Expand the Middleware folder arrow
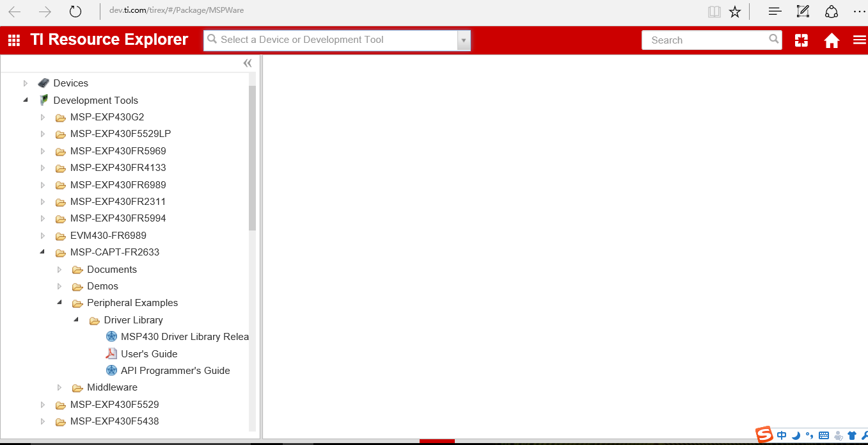Viewport: 868px width, 445px height. pyautogui.click(x=59, y=387)
